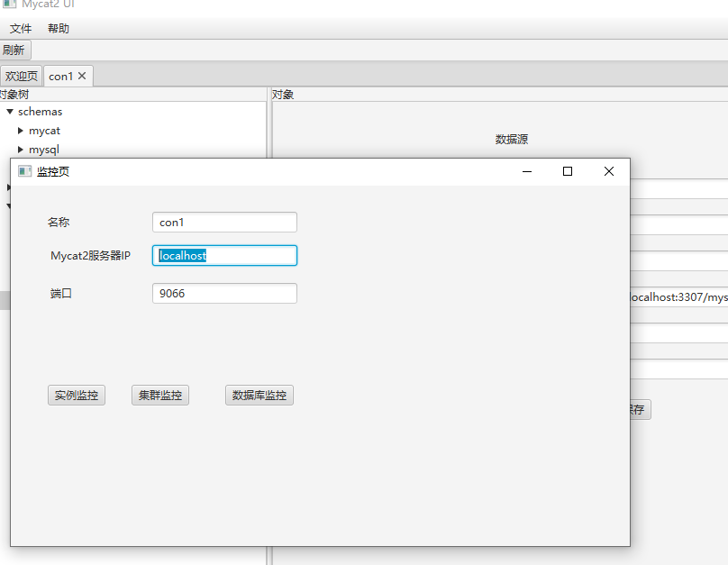Click the 名称 field containing con1
This screenshot has width=728, height=565.
(224, 223)
